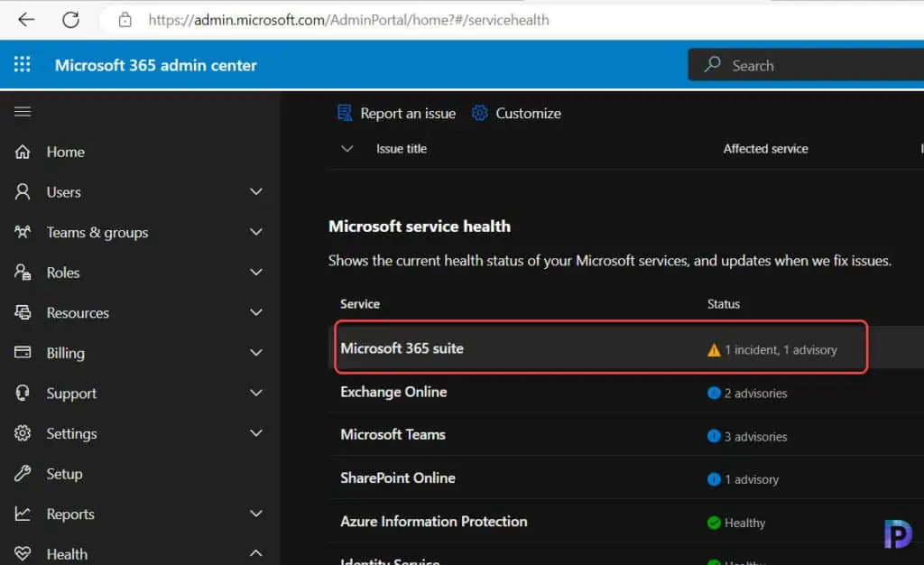Click the Home house icon
The height and width of the screenshot is (565, 924).
coord(23,152)
